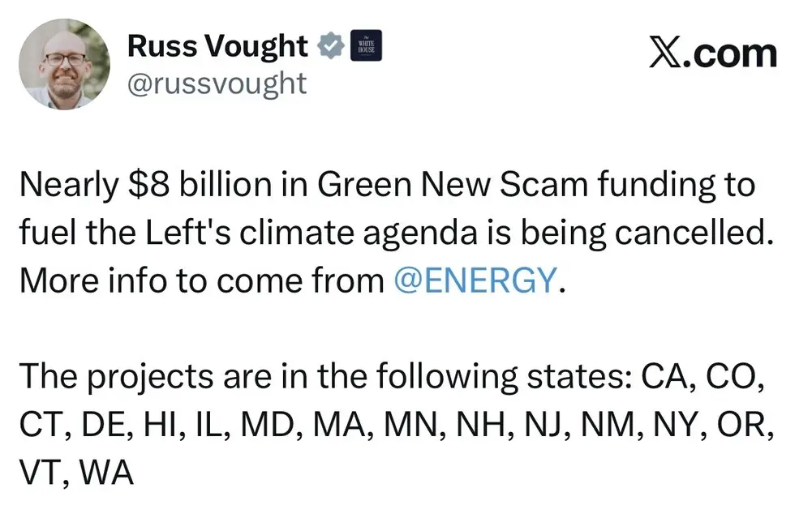Click the state abbreviation VT

pyautogui.click(x=39, y=473)
